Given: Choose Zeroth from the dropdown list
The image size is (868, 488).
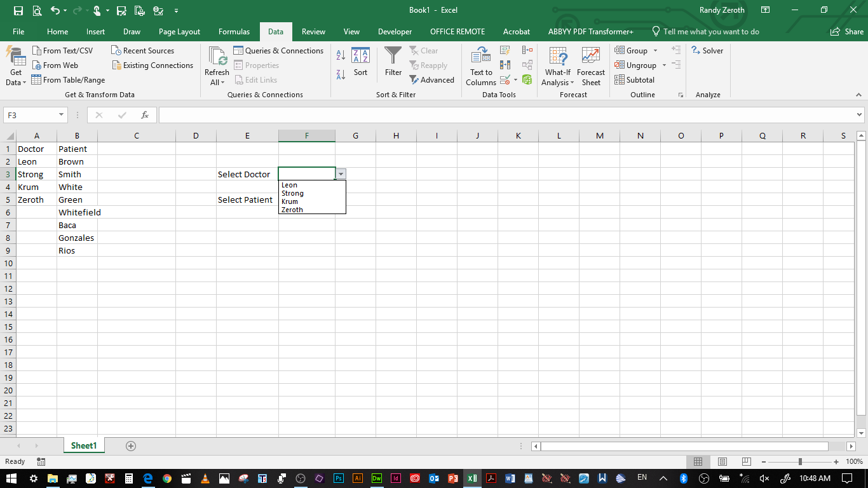Looking at the screenshot, I should tap(312, 210).
